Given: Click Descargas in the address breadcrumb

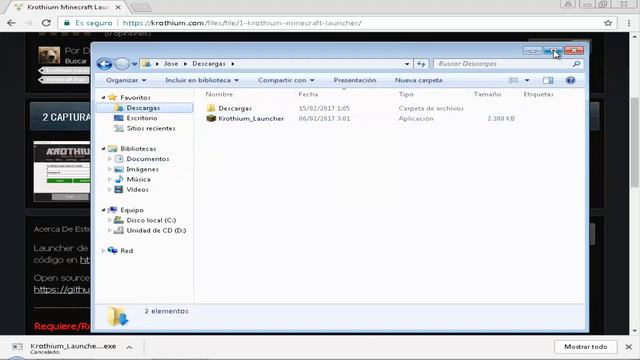Looking at the screenshot, I should click(x=209, y=64).
